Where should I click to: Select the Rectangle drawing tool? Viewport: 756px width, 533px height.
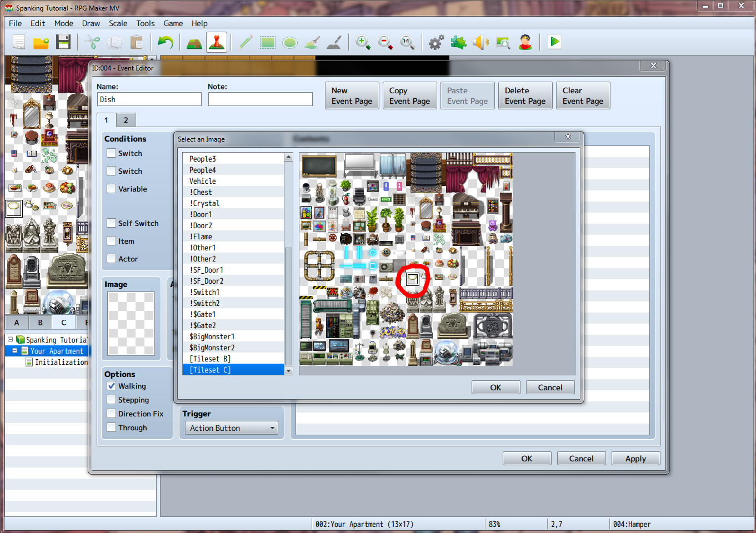[268, 42]
